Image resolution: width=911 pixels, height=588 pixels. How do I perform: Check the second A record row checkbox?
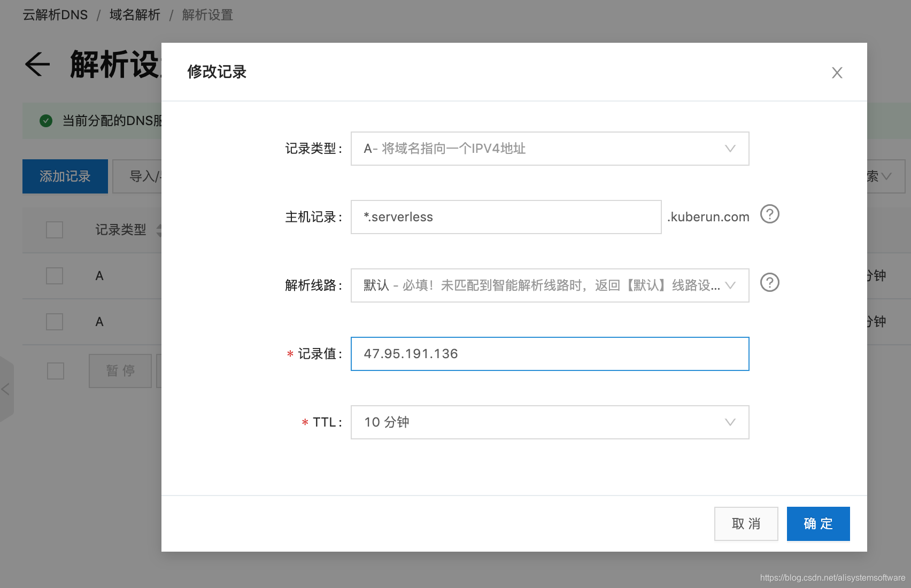[55, 322]
